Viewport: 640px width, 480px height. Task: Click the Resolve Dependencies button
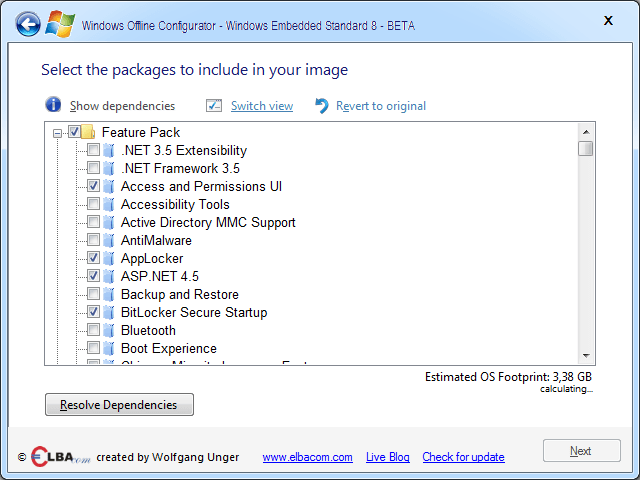coord(119,404)
